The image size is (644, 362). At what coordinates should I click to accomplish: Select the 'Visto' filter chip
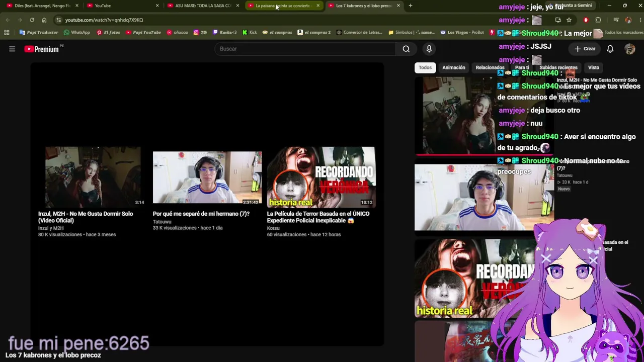coord(594,67)
